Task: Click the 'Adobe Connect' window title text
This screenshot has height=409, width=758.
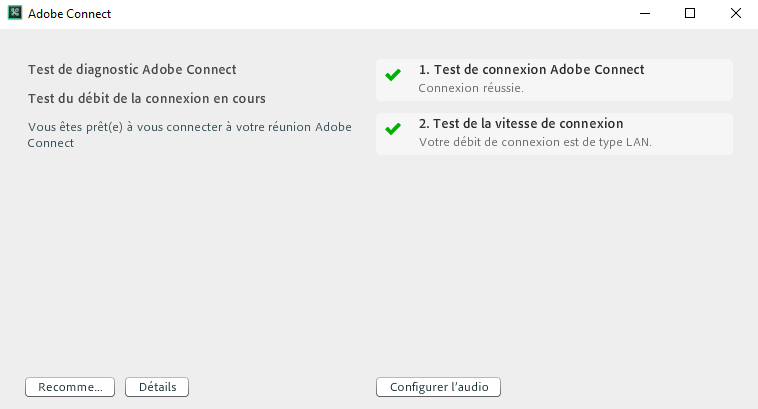Action: 70,15
